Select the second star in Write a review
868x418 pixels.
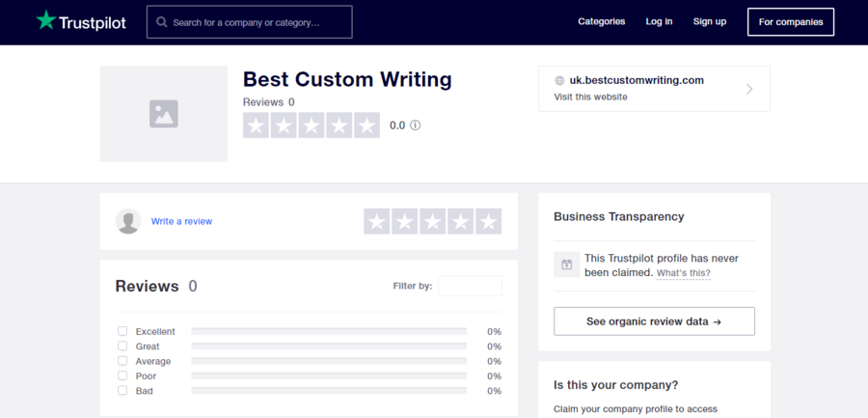click(405, 221)
